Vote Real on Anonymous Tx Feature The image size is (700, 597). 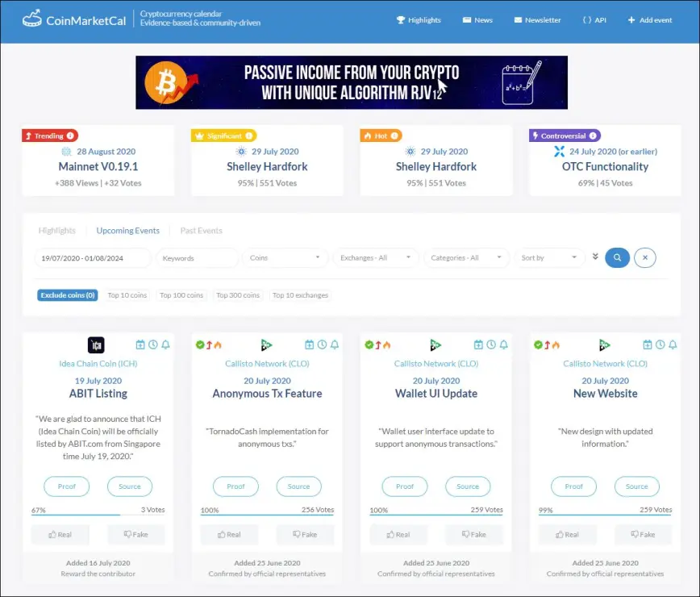click(229, 535)
